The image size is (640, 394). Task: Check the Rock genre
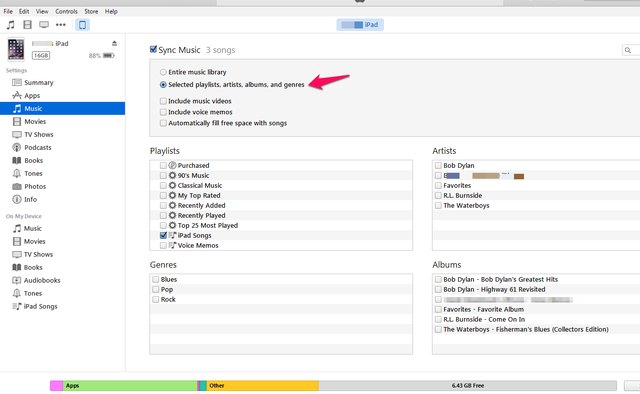[156, 299]
